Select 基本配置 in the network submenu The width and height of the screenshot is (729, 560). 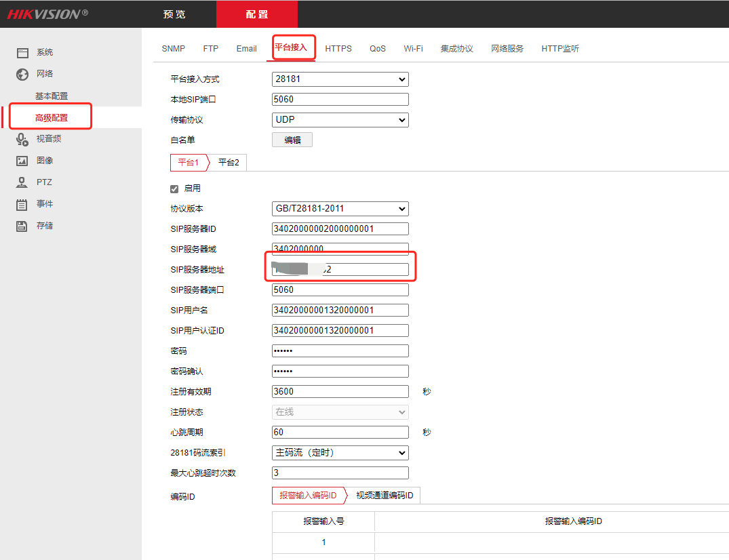[x=52, y=96]
